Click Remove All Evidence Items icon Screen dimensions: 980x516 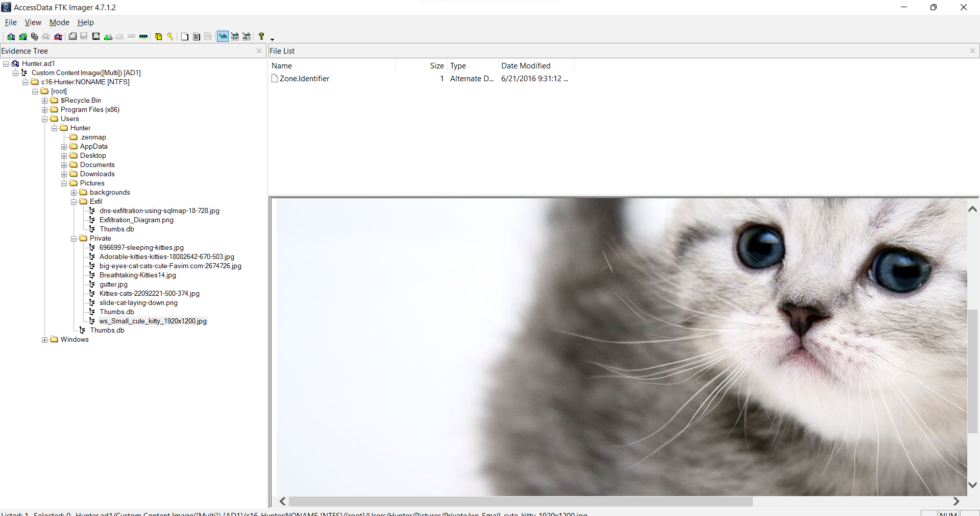pos(58,36)
